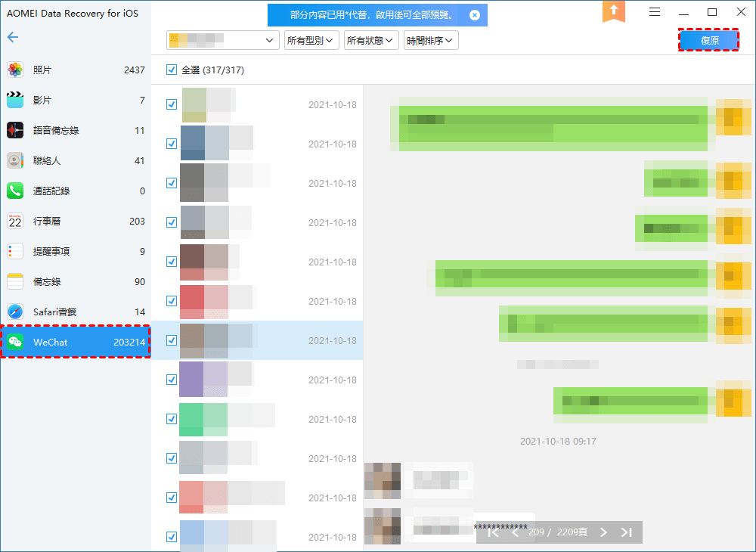Click the brown contact avatar in conversation
The image size is (756, 552).
click(383, 481)
